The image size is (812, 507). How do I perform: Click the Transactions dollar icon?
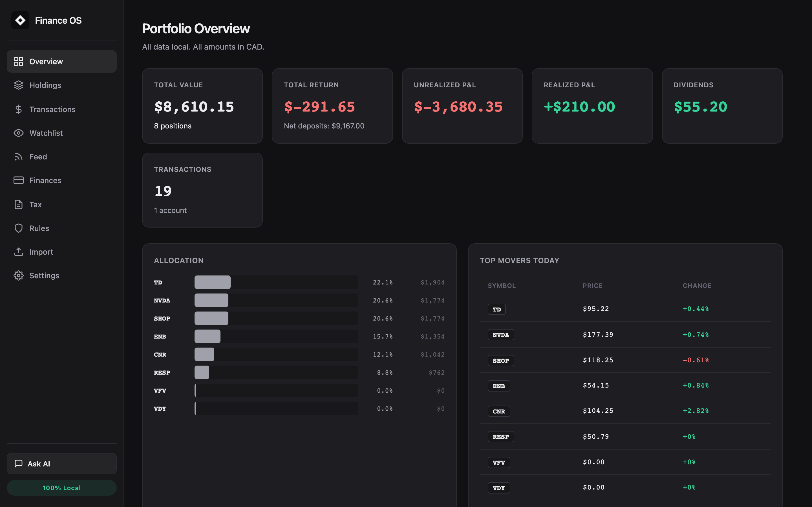point(18,109)
